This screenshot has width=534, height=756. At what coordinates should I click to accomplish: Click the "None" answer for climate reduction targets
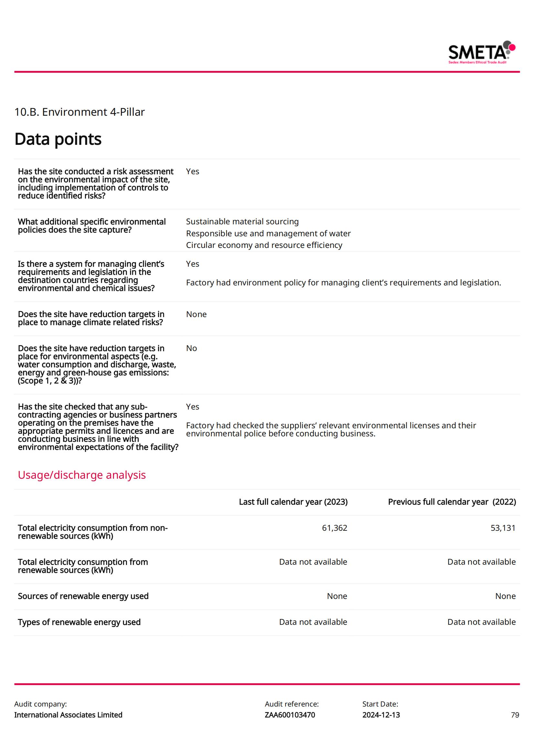[196, 314]
